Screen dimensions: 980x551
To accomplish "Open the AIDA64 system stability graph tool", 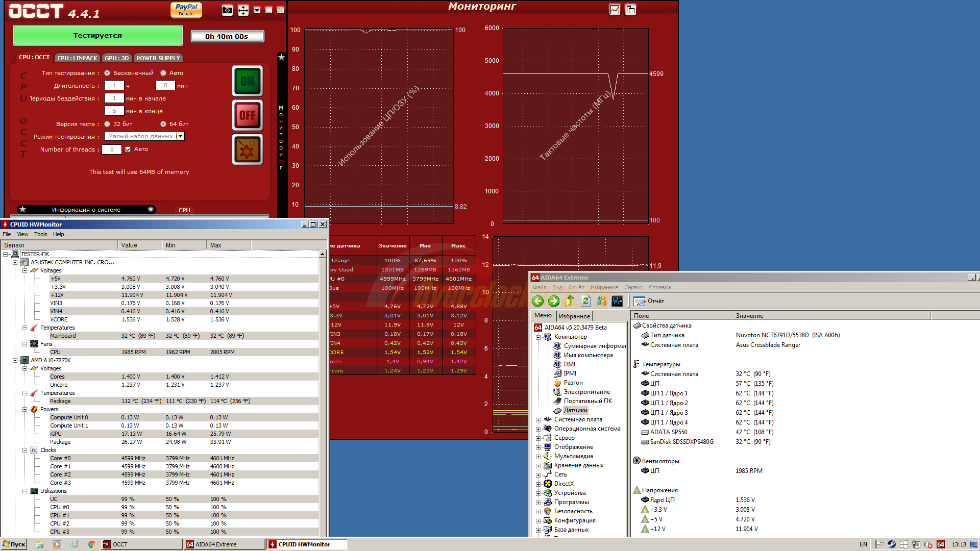I will click(x=617, y=301).
